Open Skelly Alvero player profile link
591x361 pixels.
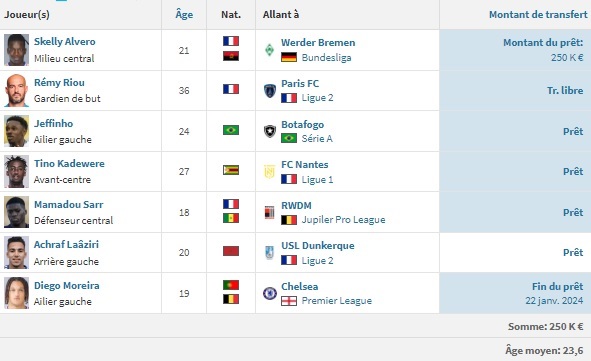64,41
